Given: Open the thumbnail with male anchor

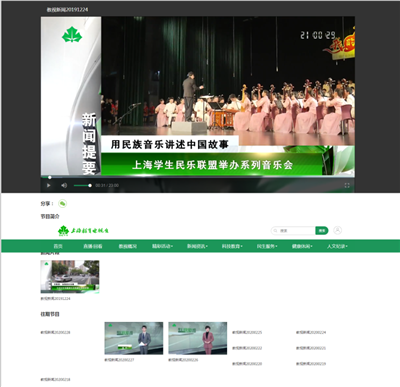Looking at the screenshot, I should pos(134,338).
